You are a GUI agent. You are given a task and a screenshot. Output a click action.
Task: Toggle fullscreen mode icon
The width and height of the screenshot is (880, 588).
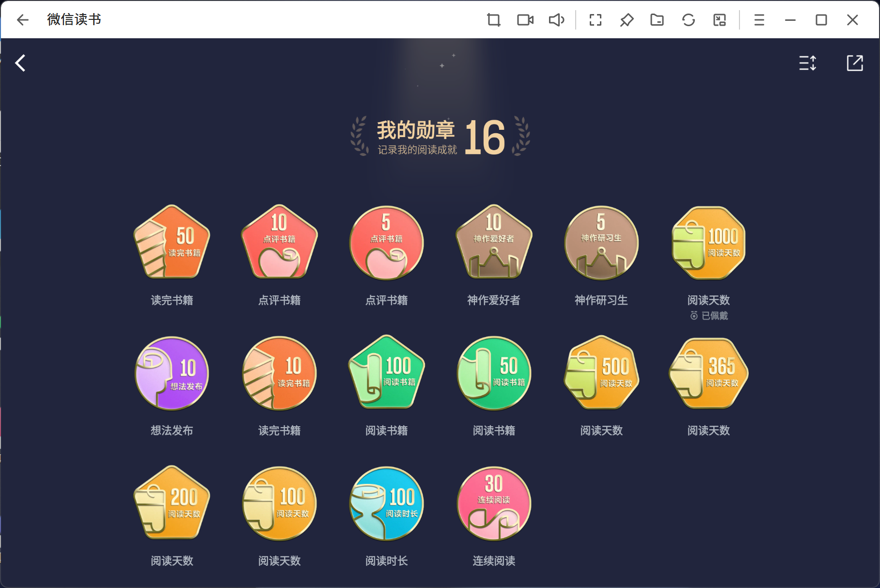[x=595, y=20]
